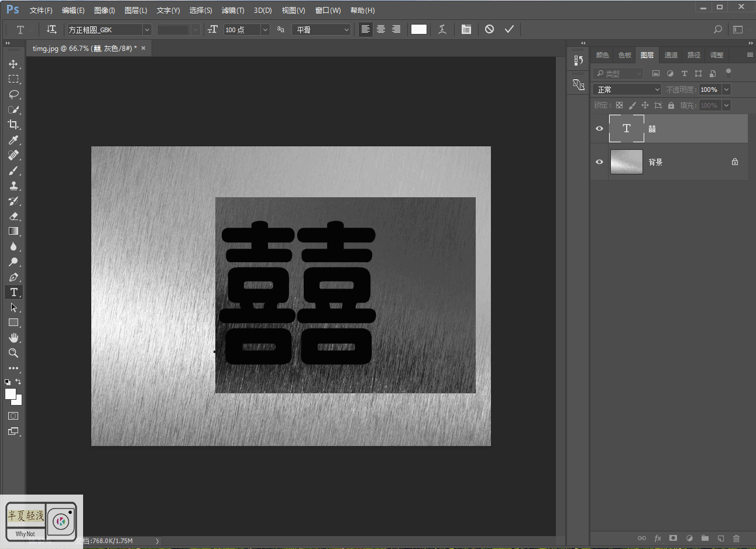
Task: Toggle layer filtering on or off
Action: coord(728,73)
